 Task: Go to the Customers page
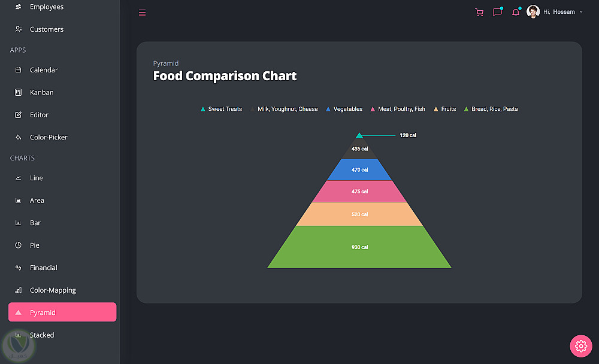pyautogui.click(x=46, y=29)
